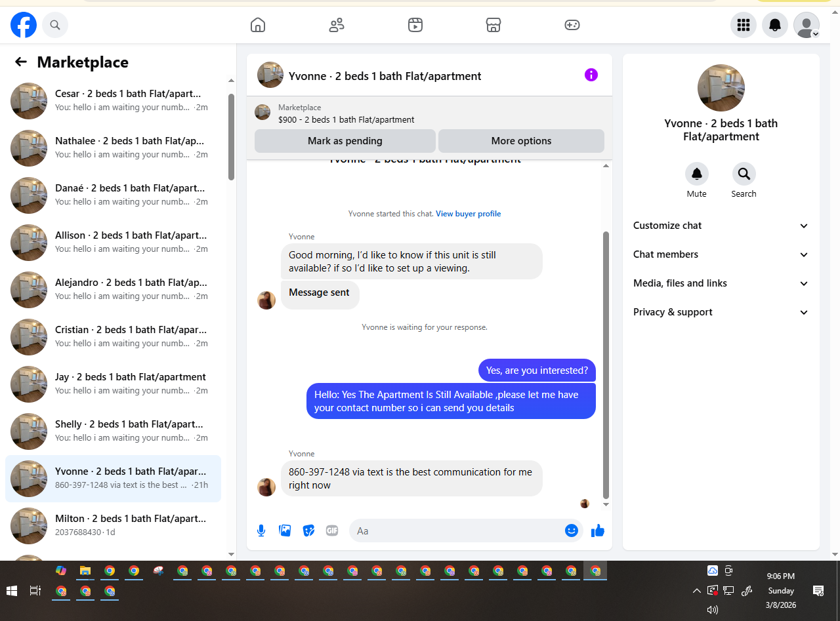Go to the Home feed icon
Screen dimensions: 840x621
(x=258, y=25)
